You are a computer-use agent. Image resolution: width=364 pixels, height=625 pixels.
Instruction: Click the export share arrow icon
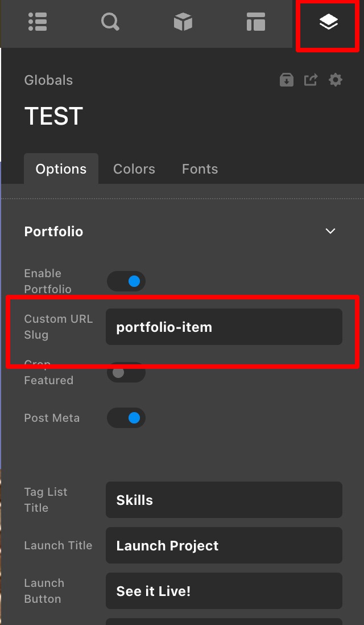pos(311,80)
